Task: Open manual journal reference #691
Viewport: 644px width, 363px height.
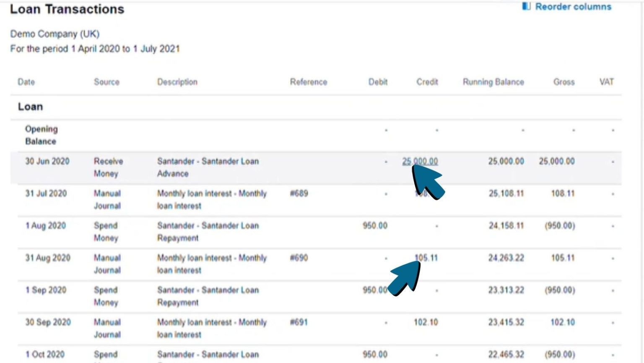Action: (x=299, y=322)
